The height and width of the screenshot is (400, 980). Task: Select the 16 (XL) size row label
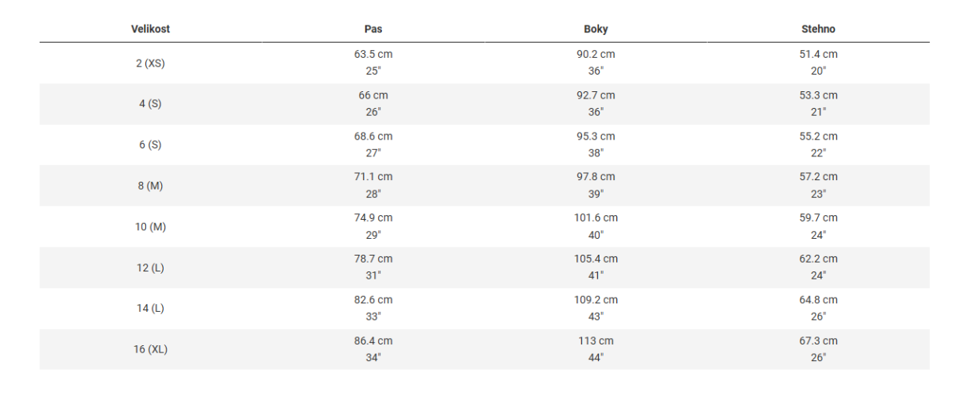(150, 349)
